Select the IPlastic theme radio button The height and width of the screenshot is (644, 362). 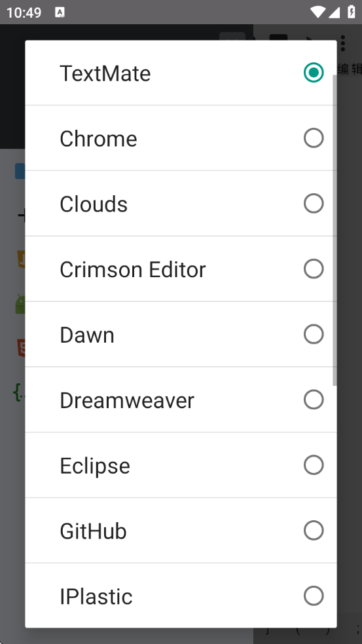click(314, 596)
